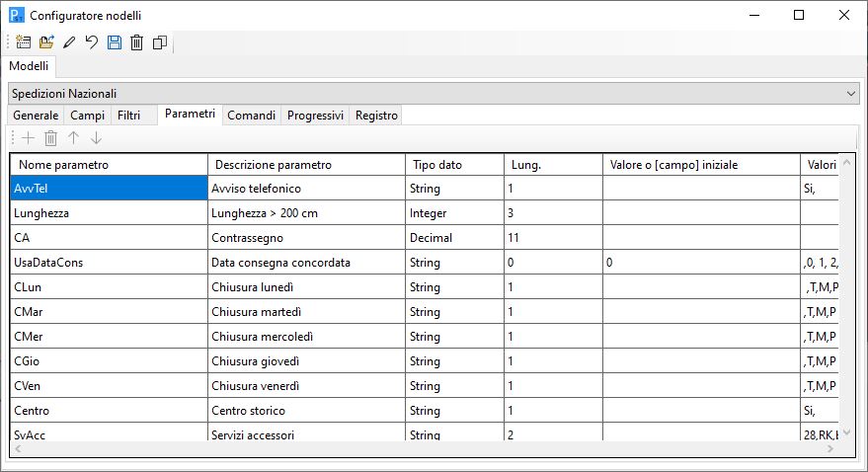The width and height of the screenshot is (868, 472).
Task: Open the Comandi tab
Action: click(x=252, y=116)
